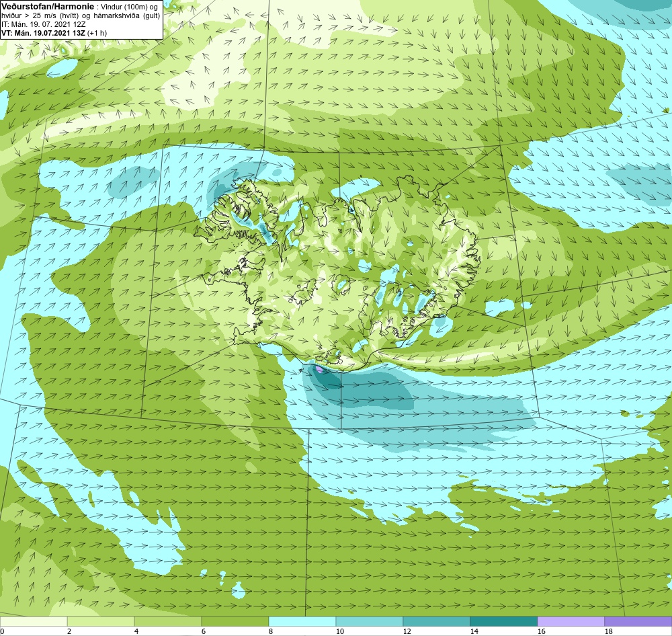Click the 10-12 m/s legend swatch
Image resolution: width=672 pixels, height=636 pixels.
point(370,622)
